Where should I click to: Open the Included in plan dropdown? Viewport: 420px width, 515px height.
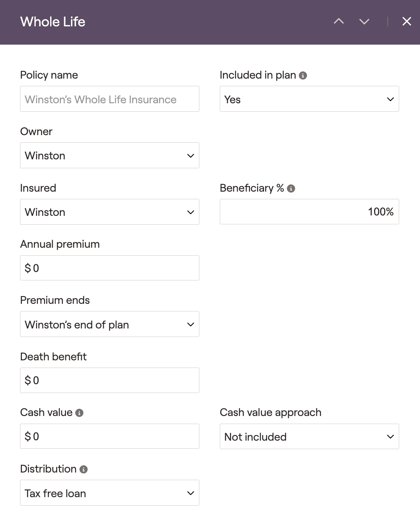[x=309, y=99]
